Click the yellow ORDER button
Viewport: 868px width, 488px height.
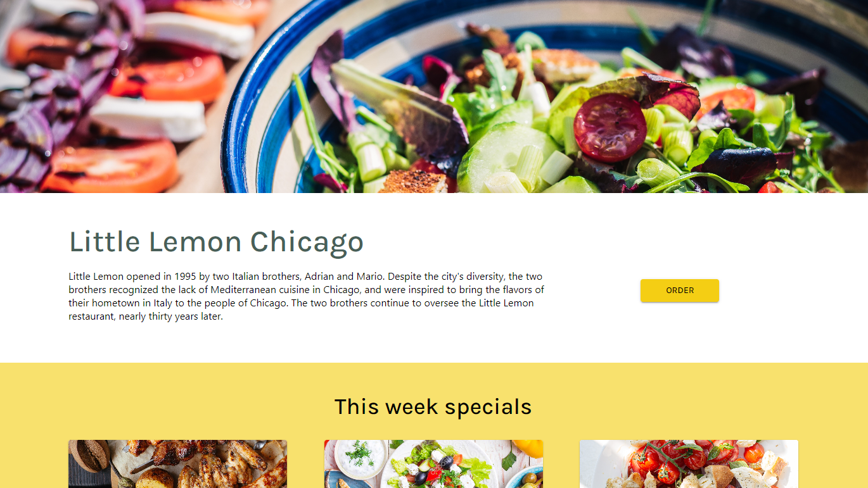click(x=679, y=291)
